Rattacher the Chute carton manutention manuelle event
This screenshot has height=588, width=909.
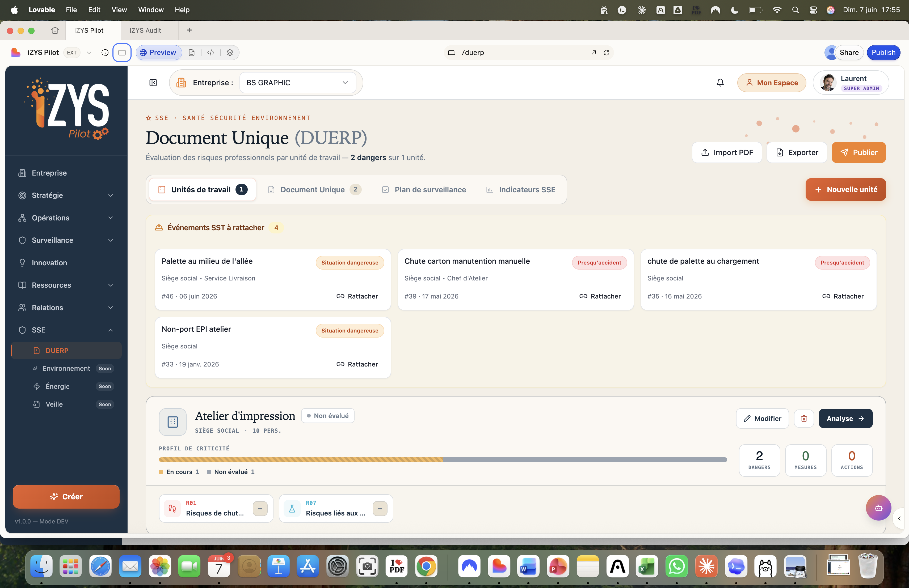[x=600, y=296]
